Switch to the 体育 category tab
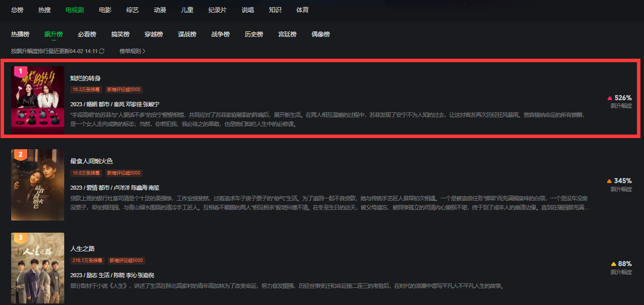 click(x=303, y=10)
